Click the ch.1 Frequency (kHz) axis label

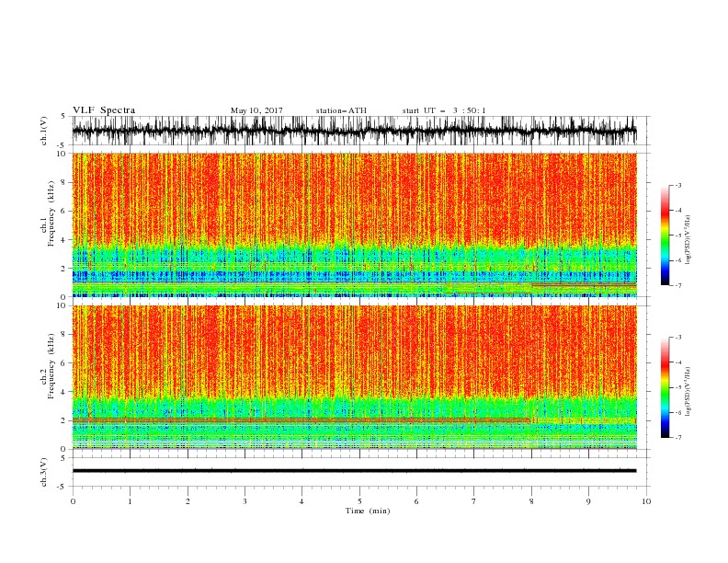[48, 213]
